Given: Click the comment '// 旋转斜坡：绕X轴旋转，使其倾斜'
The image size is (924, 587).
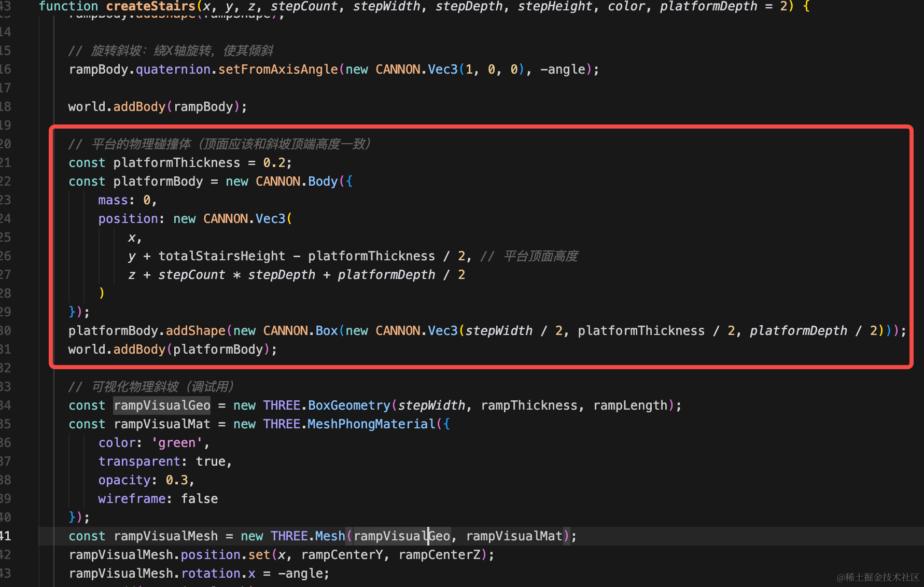Looking at the screenshot, I should (x=171, y=51).
